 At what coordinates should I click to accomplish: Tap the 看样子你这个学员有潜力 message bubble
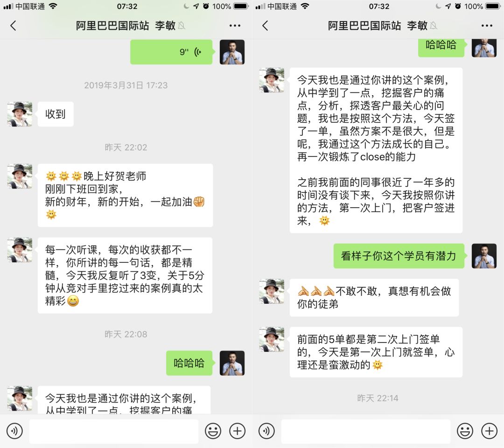coord(399,256)
